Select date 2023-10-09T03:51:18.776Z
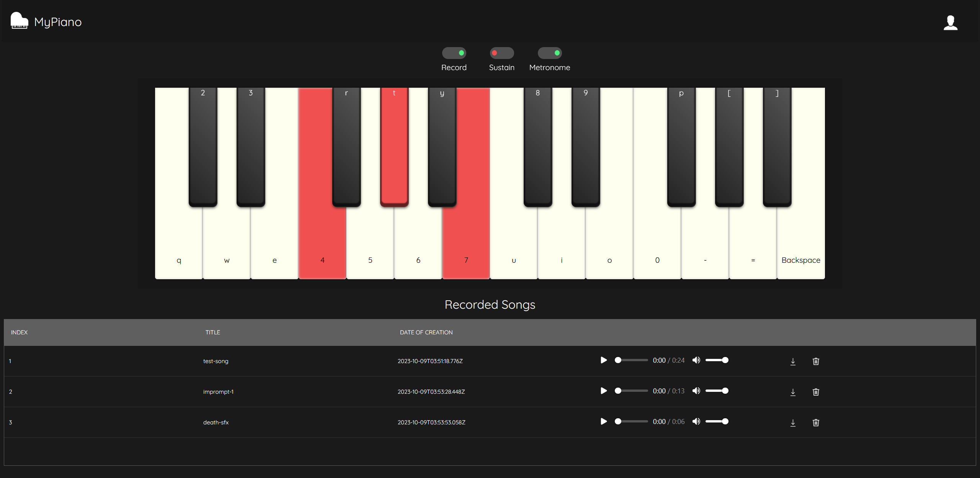980x478 pixels. 430,361
